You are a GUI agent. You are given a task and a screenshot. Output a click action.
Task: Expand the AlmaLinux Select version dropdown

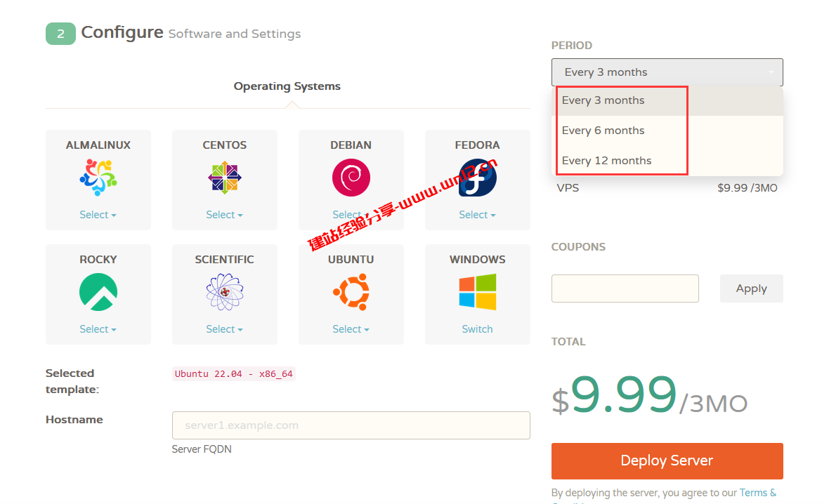tap(98, 215)
